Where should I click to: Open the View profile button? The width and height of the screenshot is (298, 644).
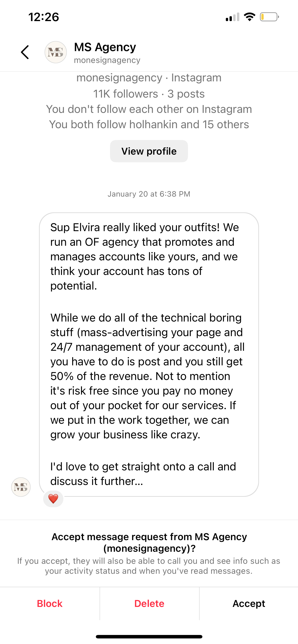point(149,151)
